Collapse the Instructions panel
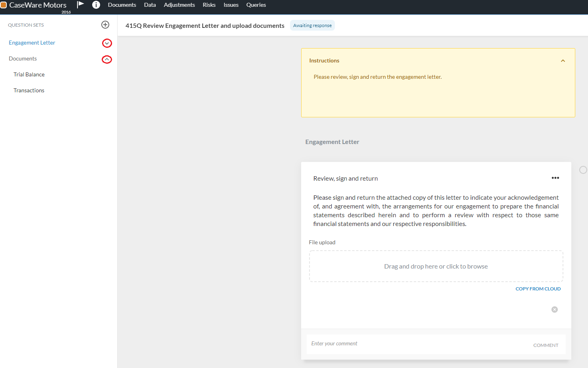Image resolution: width=588 pixels, height=368 pixels. click(563, 61)
